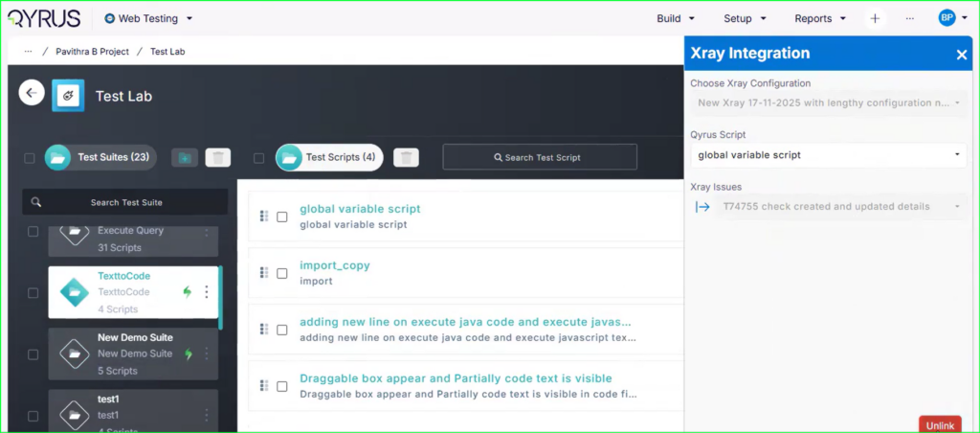
Task: Open the more options ellipsis in top bar
Action: (x=910, y=19)
